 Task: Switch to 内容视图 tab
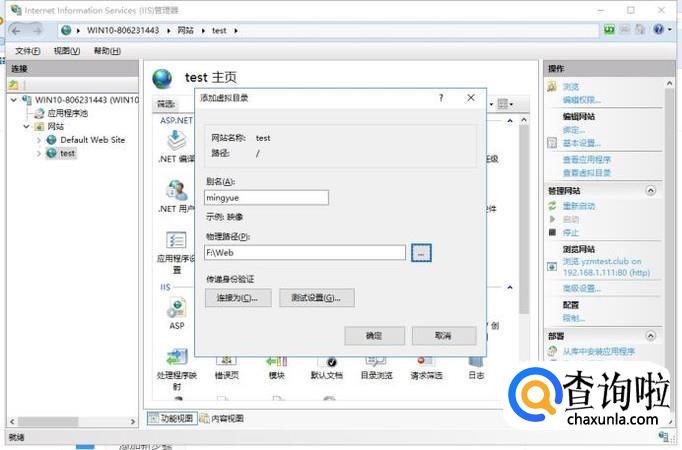point(222,418)
